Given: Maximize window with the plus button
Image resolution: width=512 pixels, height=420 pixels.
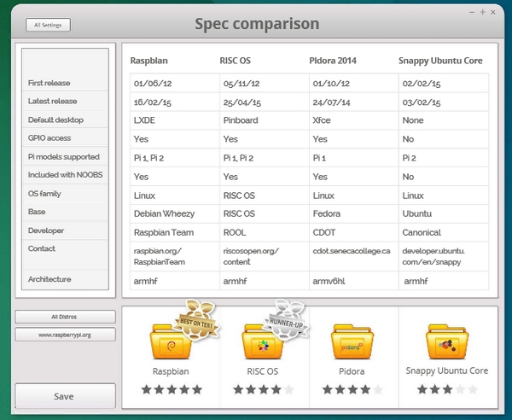Looking at the screenshot, I should (483, 12).
